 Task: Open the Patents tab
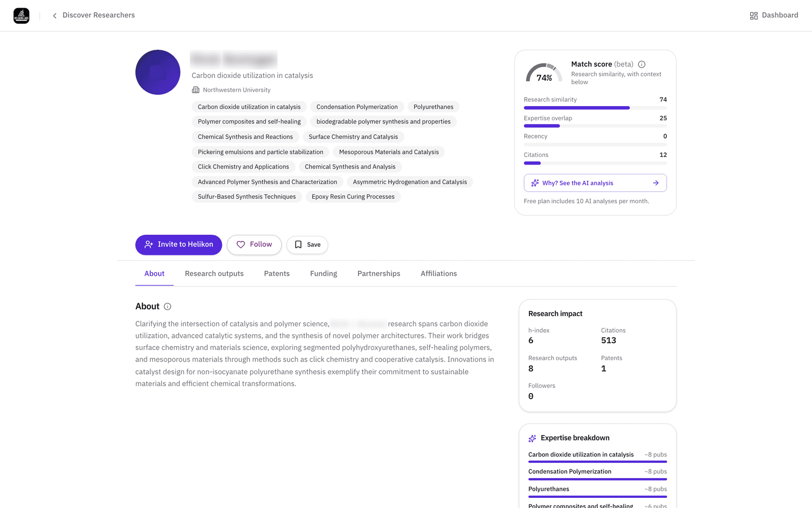(277, 273)
